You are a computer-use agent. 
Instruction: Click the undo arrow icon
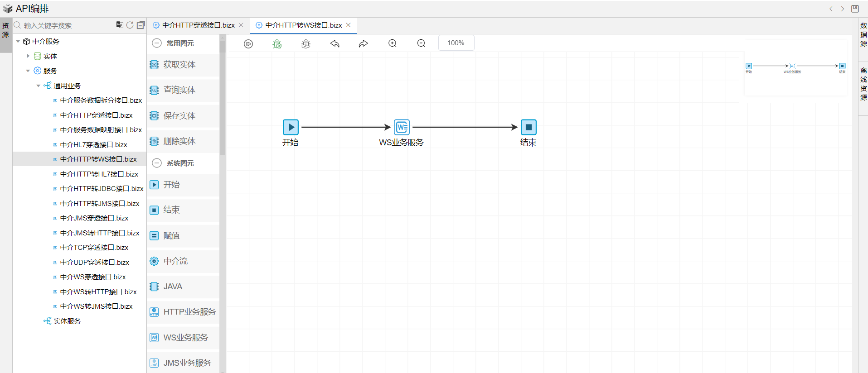click(x=335, y=43)
